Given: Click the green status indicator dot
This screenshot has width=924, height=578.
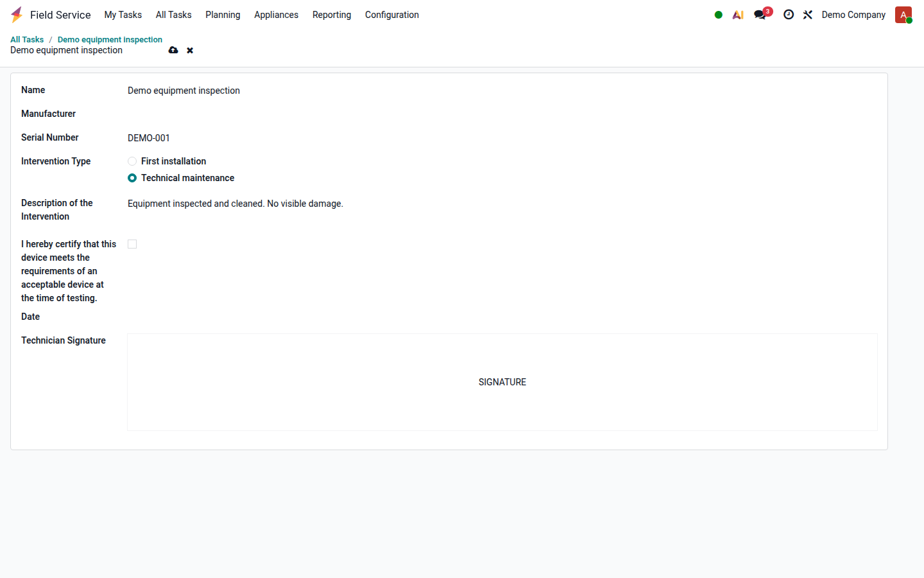Looking at the screenshot, I should (x=719, y=15).
